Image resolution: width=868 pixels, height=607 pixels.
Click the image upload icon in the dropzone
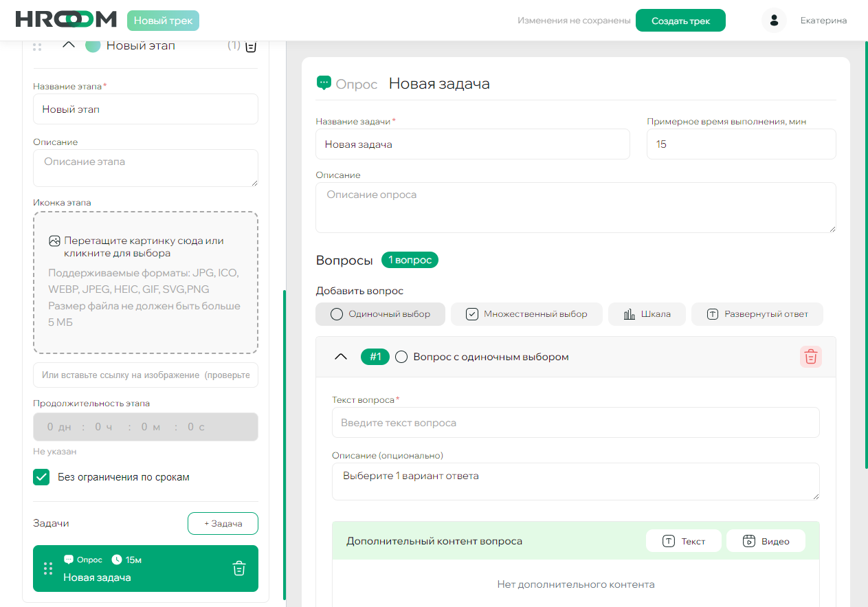[54, 241]
